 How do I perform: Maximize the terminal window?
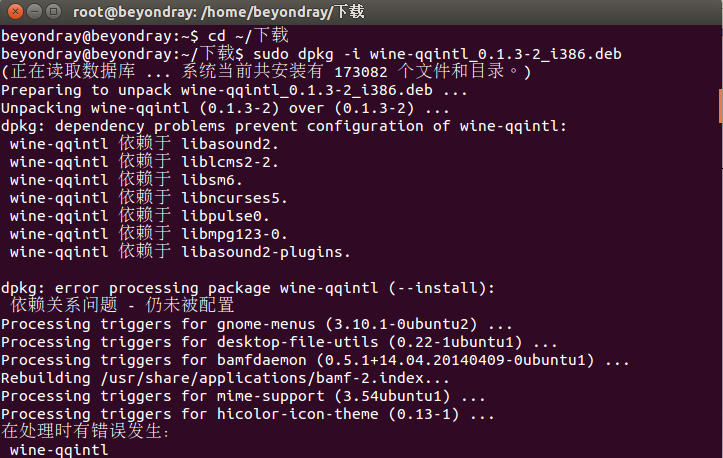[x=53, y=11]
